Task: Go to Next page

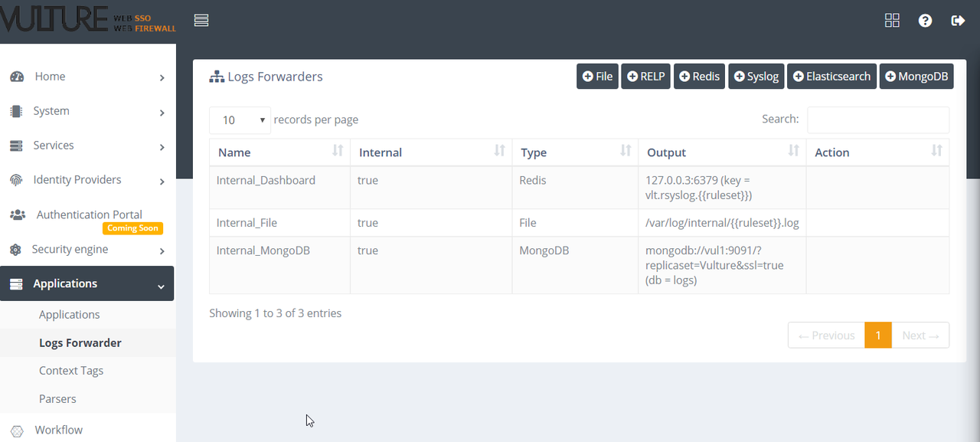Action: [x=920, y=336]
